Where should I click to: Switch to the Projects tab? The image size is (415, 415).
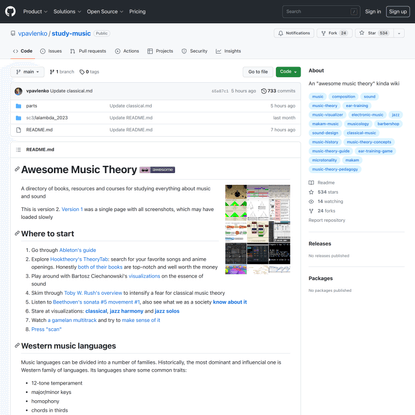click(160, 51)
